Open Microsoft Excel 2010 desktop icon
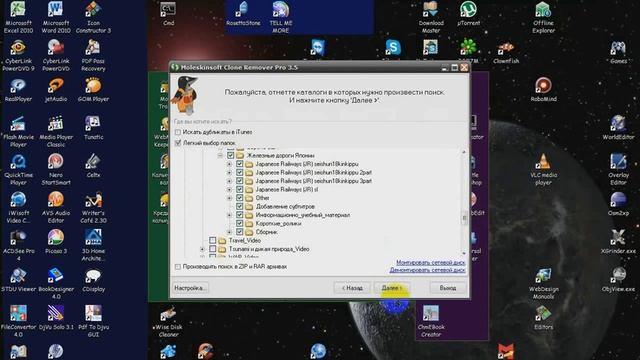 18,17
